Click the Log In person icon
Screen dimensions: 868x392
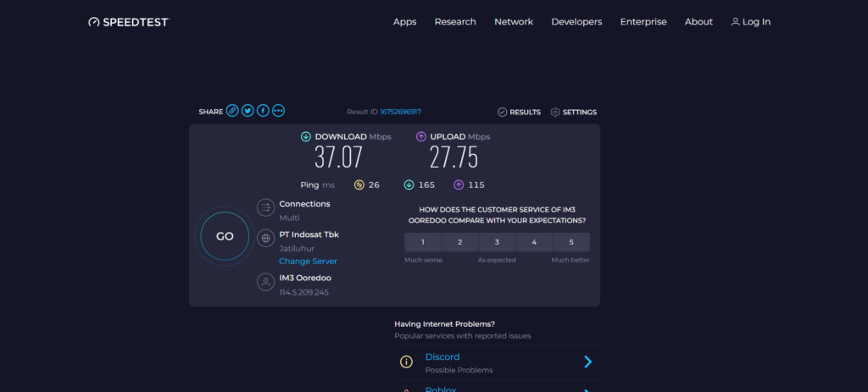(735, 22)
